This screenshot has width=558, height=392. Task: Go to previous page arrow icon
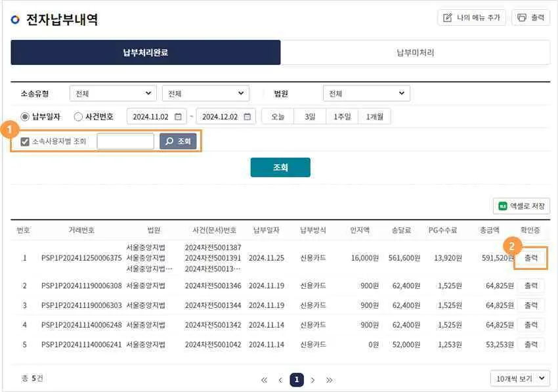tap(280, 380)
